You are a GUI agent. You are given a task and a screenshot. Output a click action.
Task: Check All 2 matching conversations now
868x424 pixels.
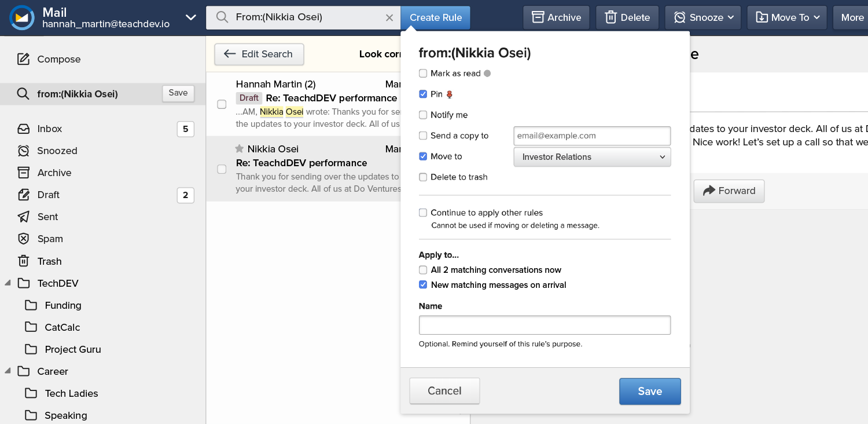pos(423,270)
